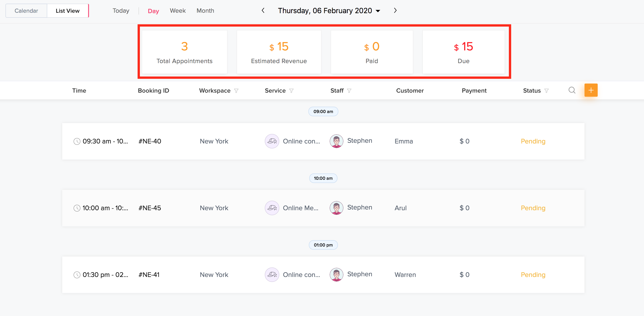Click Stephen's avatar in booking #NE-40
Screen dimensions: 644x316
(x=336, y=141)
